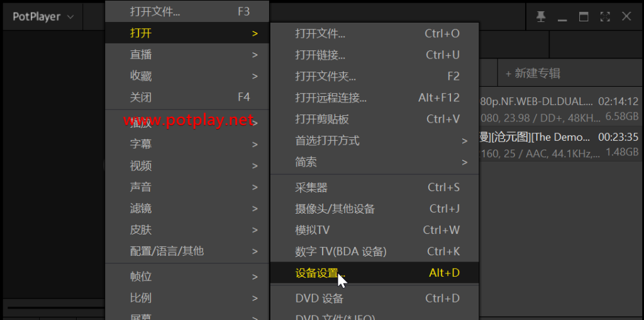Choose 打开文件... with F3 shortcut
644x320 pixels.
point(187,11)
